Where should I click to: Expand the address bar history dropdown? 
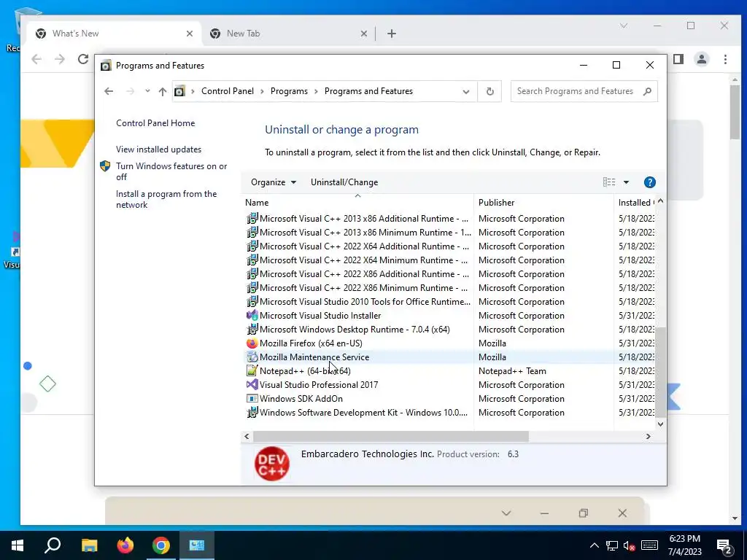click(x=466, y=91)
